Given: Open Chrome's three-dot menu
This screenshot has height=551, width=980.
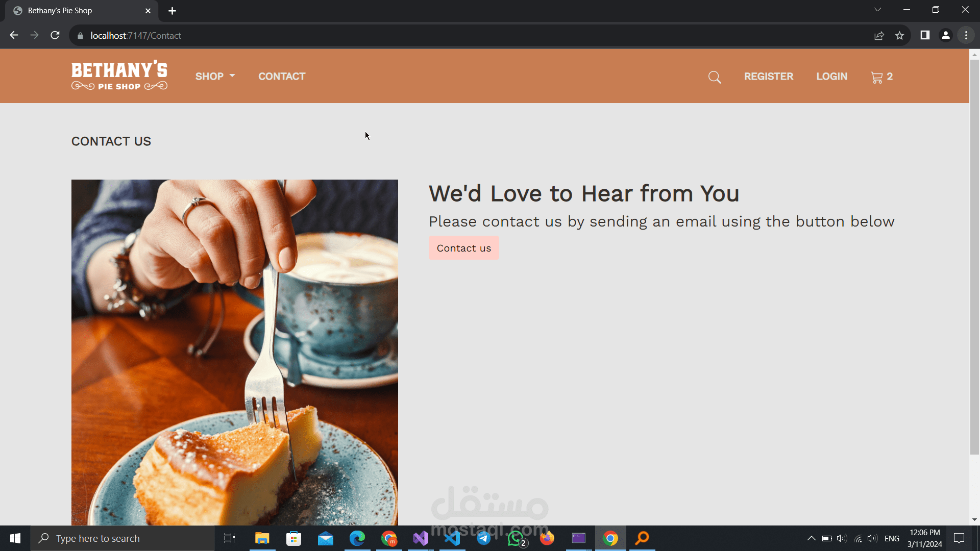Looking at the screenshot, I should click(x=966, y=35).
